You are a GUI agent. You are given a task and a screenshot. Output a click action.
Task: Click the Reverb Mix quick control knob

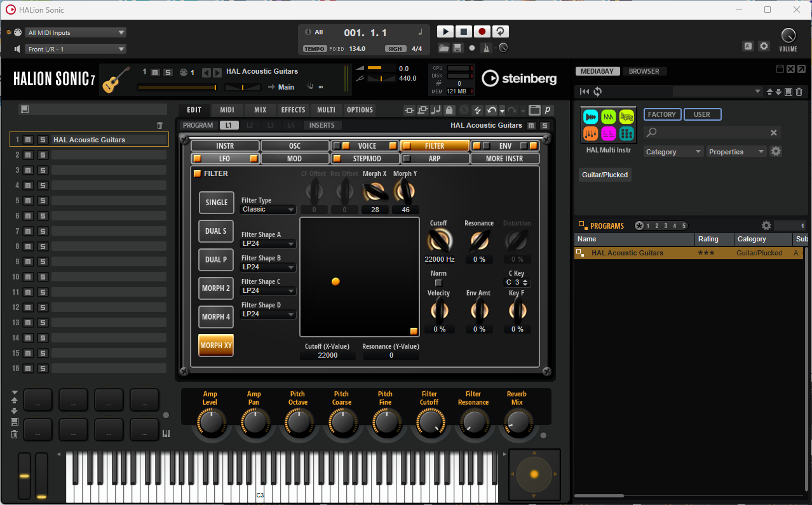(517, 422)
